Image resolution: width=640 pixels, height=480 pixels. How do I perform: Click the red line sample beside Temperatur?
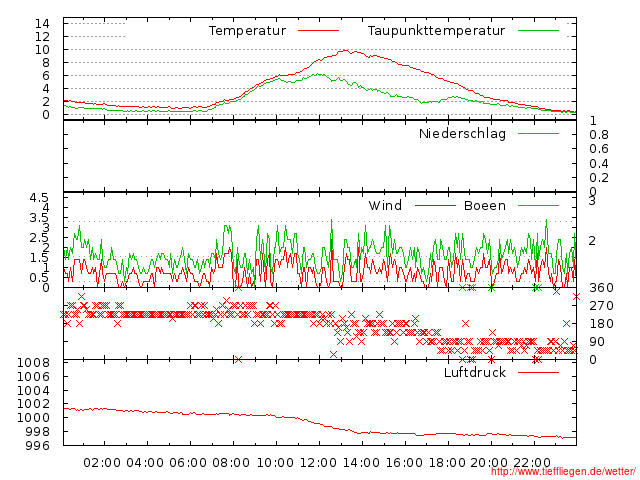click(x=318, y=31)
